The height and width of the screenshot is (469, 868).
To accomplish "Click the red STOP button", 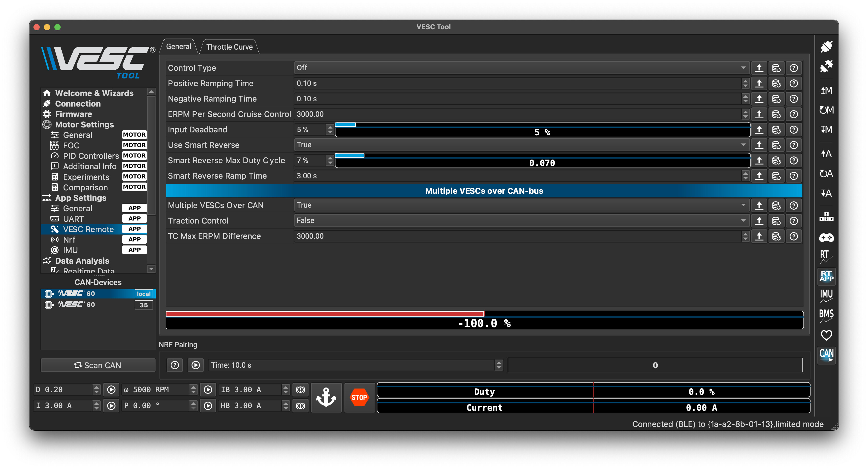I will pyautogui.click(x=359, y=397).
